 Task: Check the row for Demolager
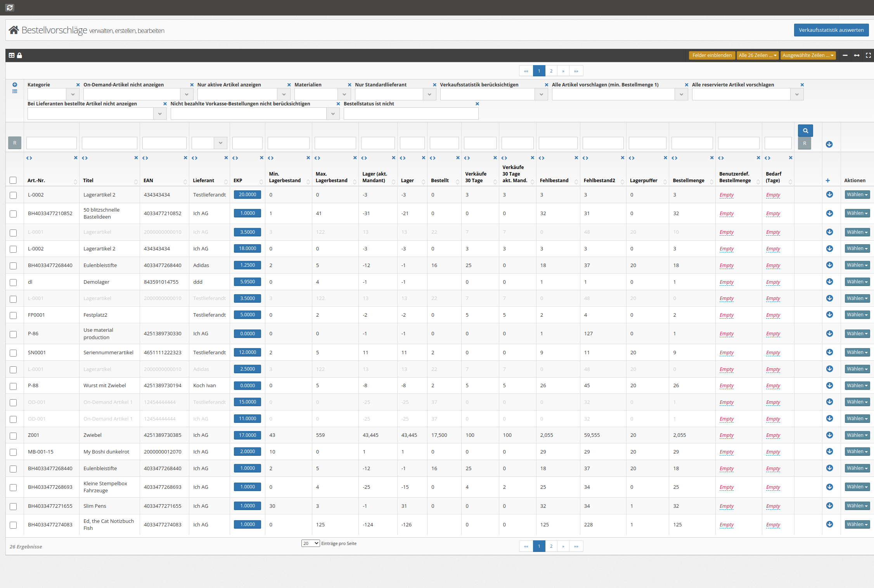point(13,282)
